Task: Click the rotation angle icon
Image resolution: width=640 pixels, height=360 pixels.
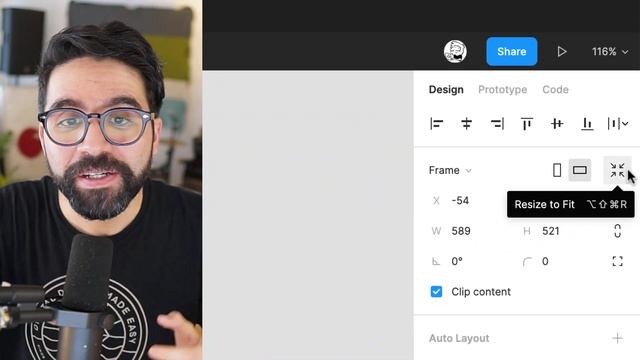Action: point(436,261)
